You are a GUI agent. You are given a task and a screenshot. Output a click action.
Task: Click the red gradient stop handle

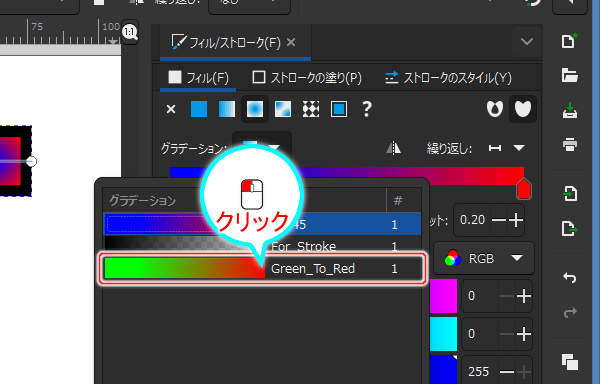[524, 189]
